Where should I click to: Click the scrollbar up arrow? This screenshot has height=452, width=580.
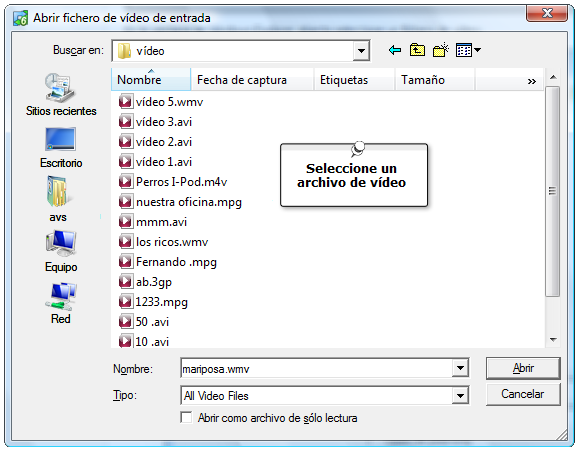point(553,77)
